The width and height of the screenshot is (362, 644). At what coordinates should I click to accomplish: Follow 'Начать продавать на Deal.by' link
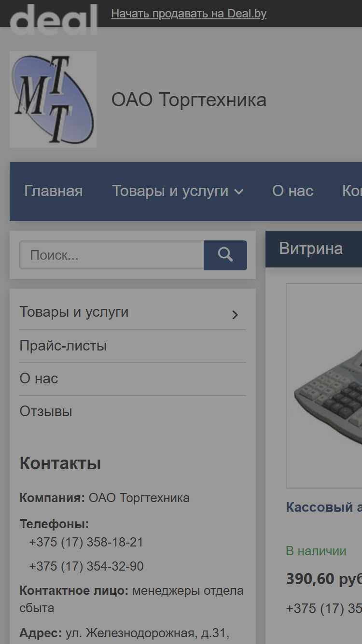(x=189, y=14)
